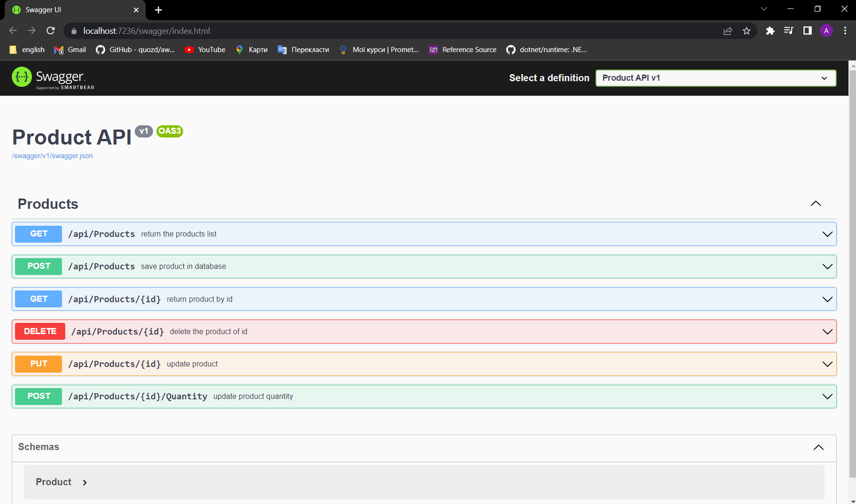The image size is (856, 504).
Task: Open the browser Extensions panel
Action: coord(770,31)
